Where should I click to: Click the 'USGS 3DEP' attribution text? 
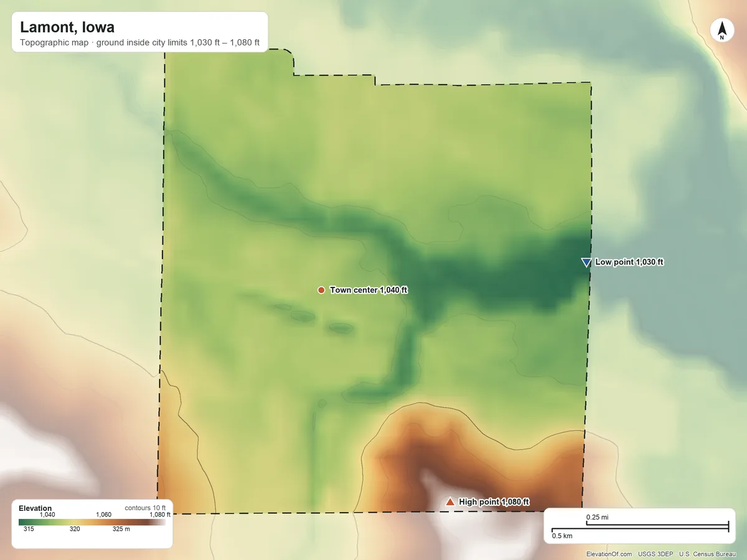(x=656, y=554)
